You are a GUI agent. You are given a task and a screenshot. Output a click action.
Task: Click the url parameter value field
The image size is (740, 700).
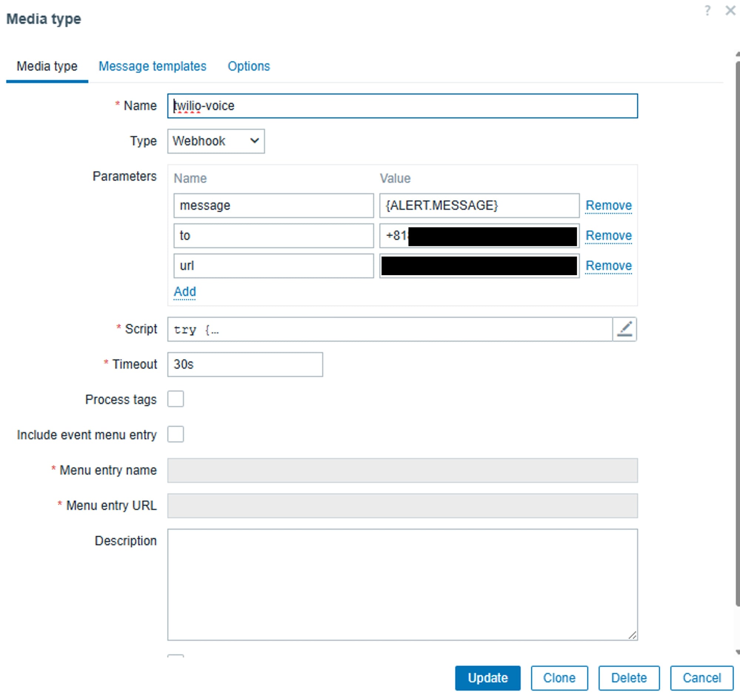click(x=480, y=266)
